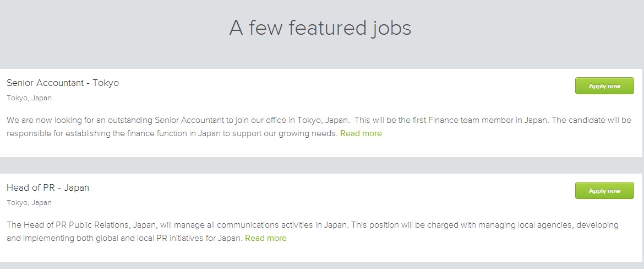
Task: Click the 'and implementing both global and local' line
Action: point(124,238)
